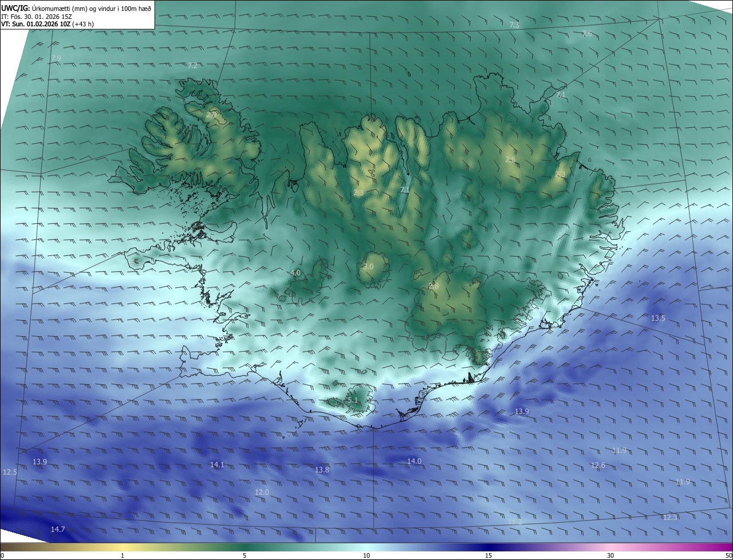Click the 7.9 value on the map
Viewport: 733px width, 560px height.
point(56,58)
